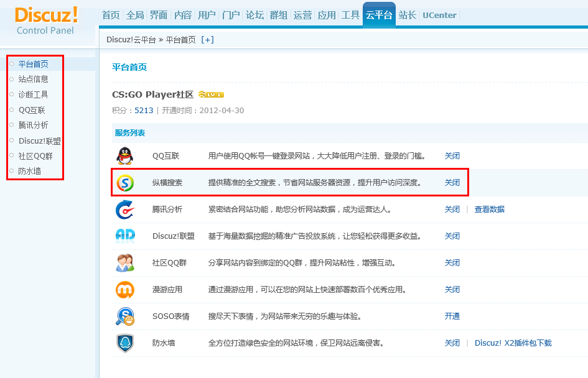Select QQ互联 in the sidebar
Viewport: 588px width, 378px height.
pos(32,110)
